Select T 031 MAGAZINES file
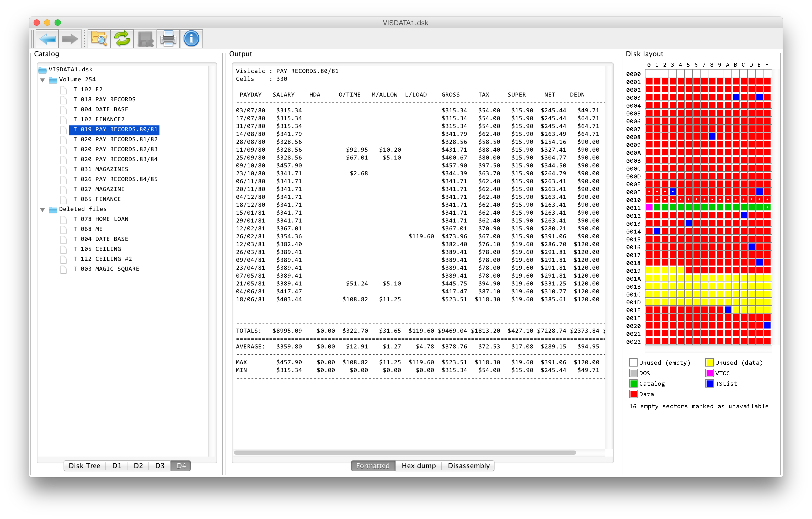 [x=100, y=169]
